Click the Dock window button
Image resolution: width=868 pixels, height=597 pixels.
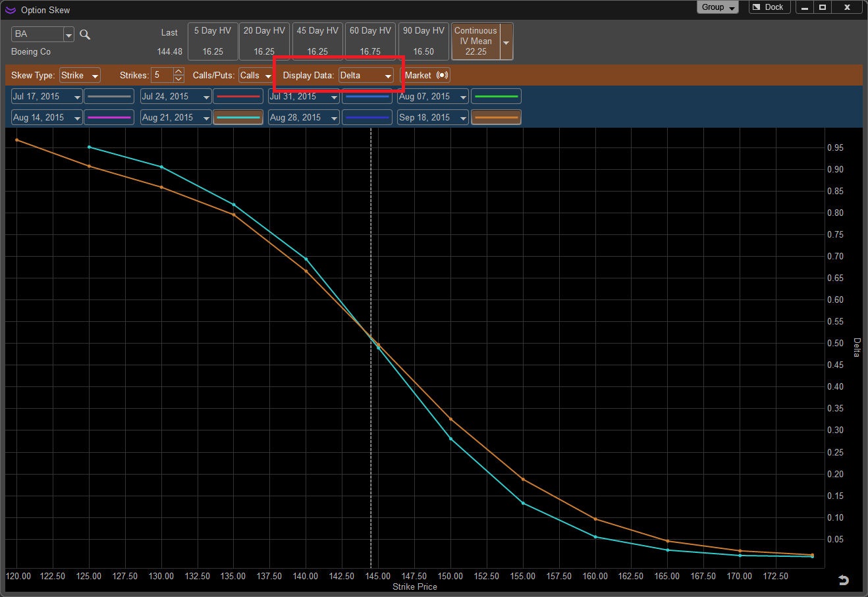pos(767,7)
